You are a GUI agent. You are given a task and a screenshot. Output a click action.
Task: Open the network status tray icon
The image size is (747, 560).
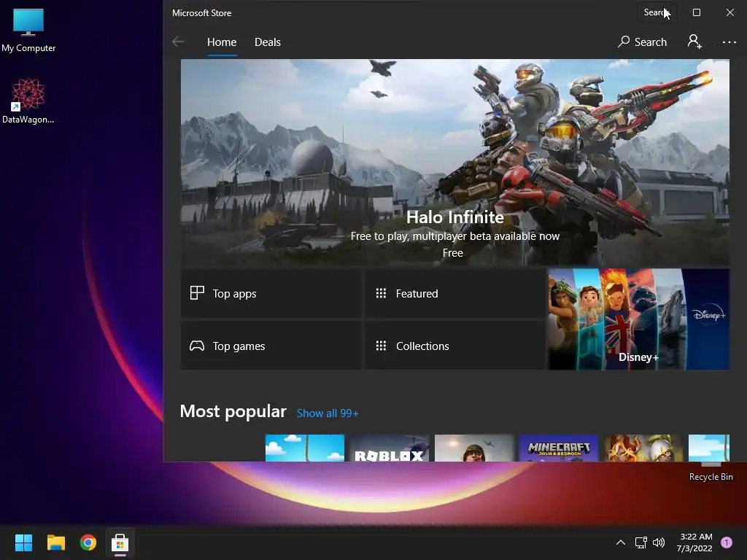640,542
